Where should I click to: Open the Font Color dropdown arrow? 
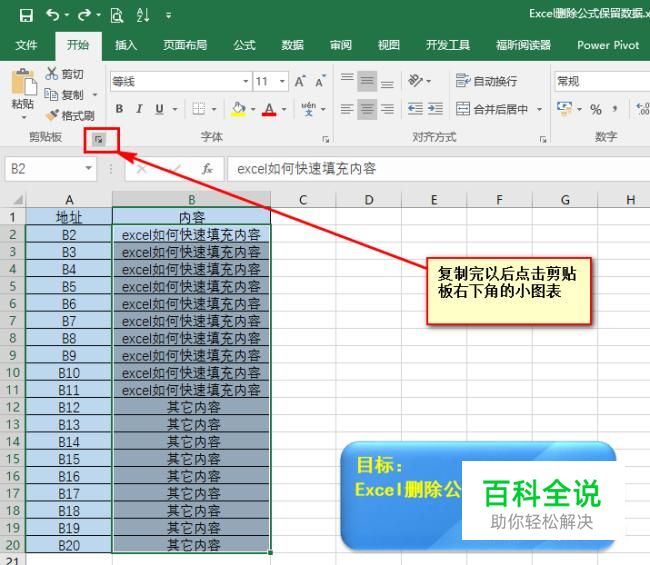pos(284,109)
